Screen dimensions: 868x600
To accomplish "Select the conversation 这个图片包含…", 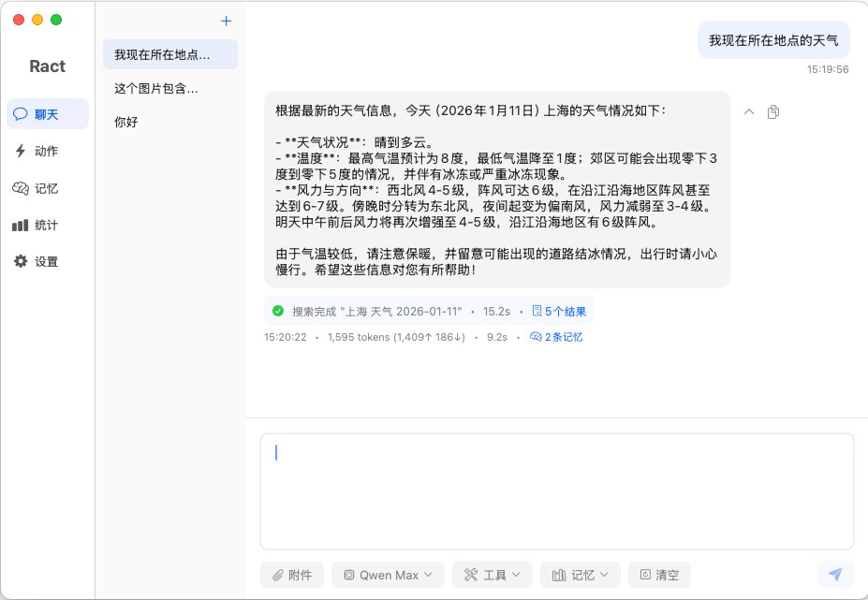I will (x=169, y=88).
